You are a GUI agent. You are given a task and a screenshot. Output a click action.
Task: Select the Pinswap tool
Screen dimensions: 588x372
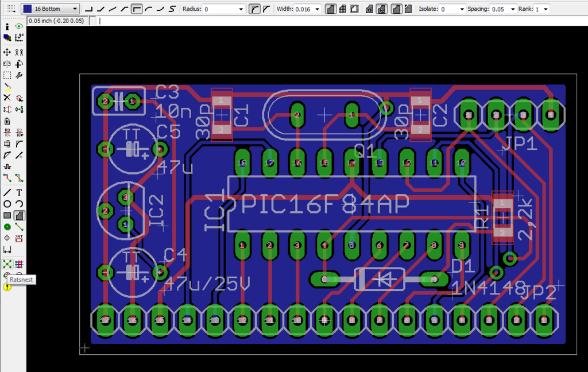[7, 110]
